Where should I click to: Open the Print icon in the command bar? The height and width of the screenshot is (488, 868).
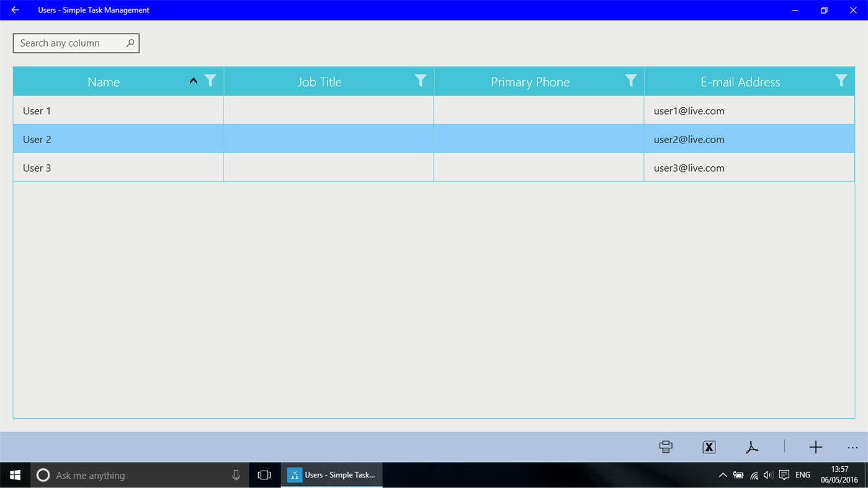[664, 446]
